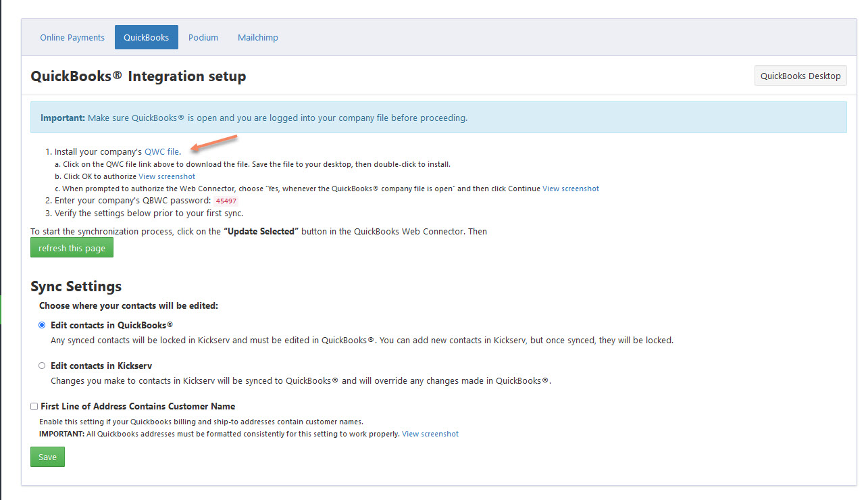The height and width of the screenshot is (500, 868).
Task: Switch to the Podium tab
Action: point(203,37)
